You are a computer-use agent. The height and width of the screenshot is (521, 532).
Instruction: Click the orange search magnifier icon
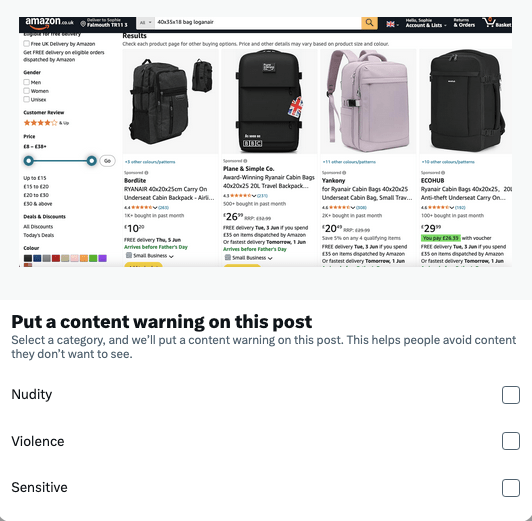(369, 23)
